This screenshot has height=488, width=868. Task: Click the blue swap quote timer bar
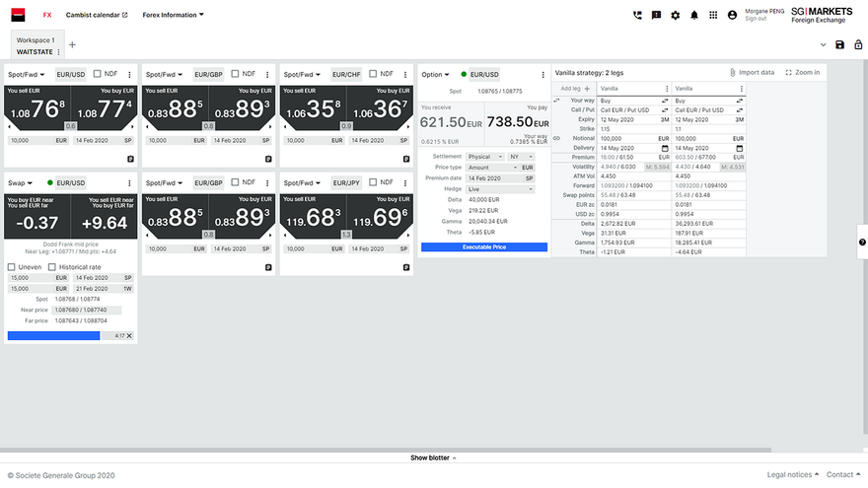coord(53,336)
